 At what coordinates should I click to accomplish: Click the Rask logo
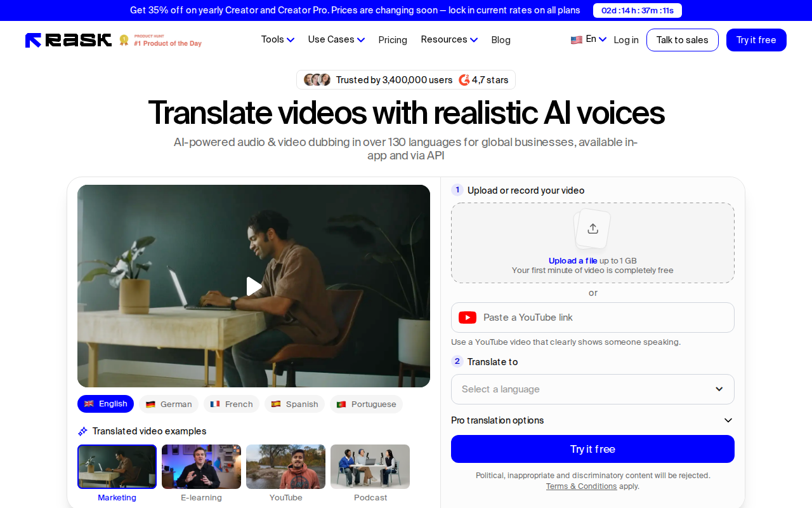68,39
